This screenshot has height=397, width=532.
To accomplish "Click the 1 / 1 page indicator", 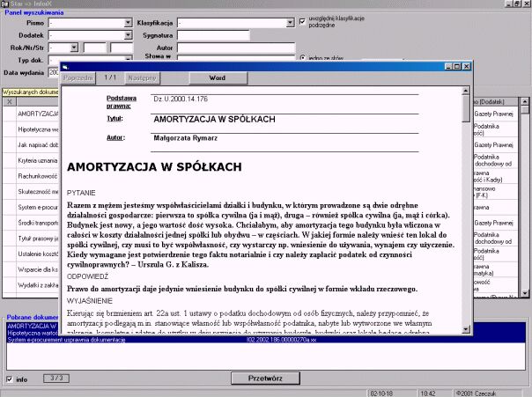I will [110, 77].
